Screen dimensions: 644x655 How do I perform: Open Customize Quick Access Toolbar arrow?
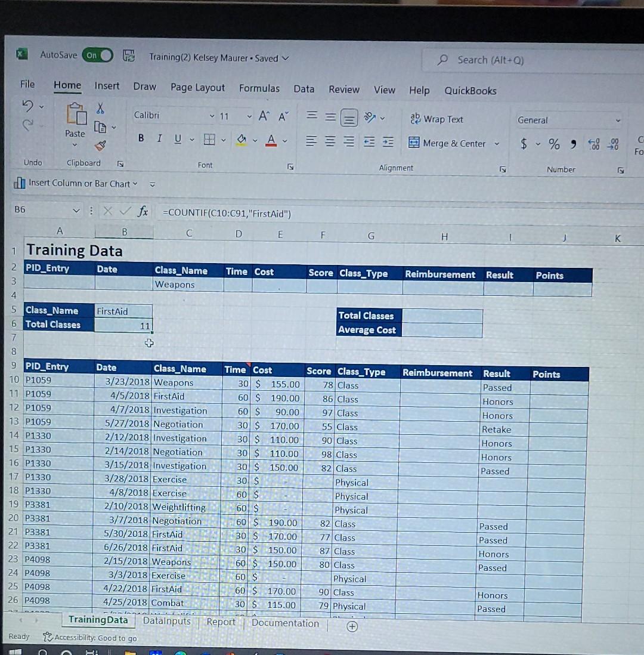click(x=153, y=184)
